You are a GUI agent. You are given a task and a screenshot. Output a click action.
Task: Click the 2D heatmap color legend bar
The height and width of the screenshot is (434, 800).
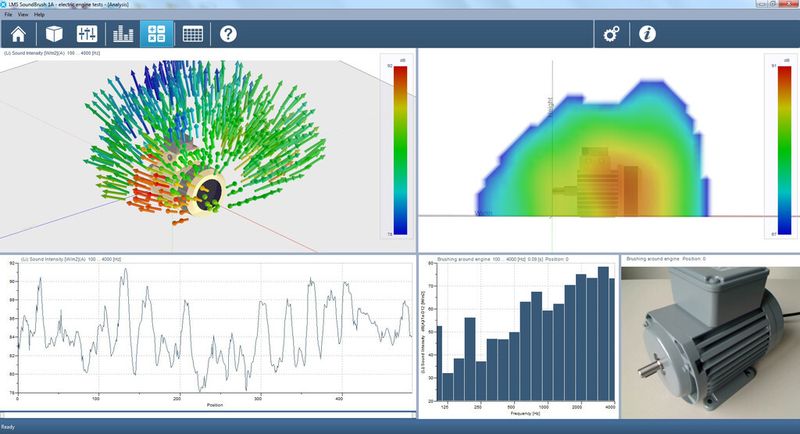pos(784,150)
